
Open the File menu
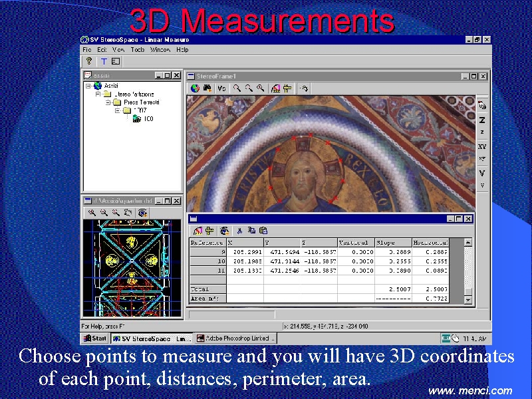coord(87,49)
